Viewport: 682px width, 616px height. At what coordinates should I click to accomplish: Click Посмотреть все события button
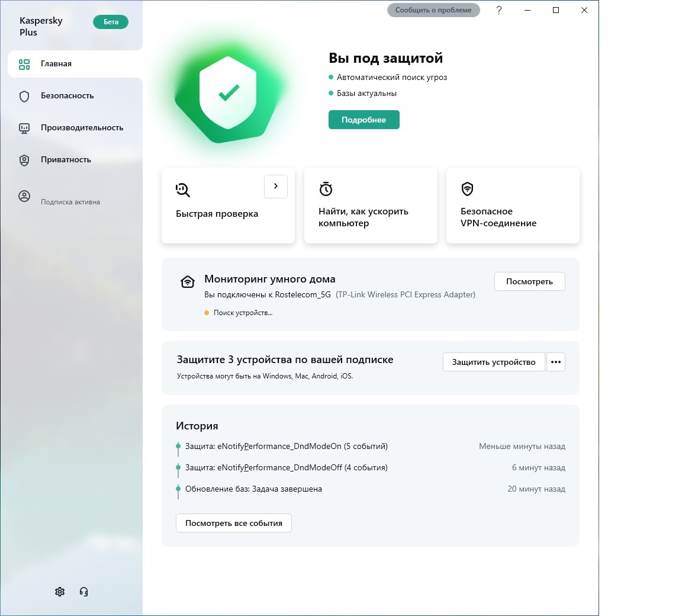tap(234, 523)
